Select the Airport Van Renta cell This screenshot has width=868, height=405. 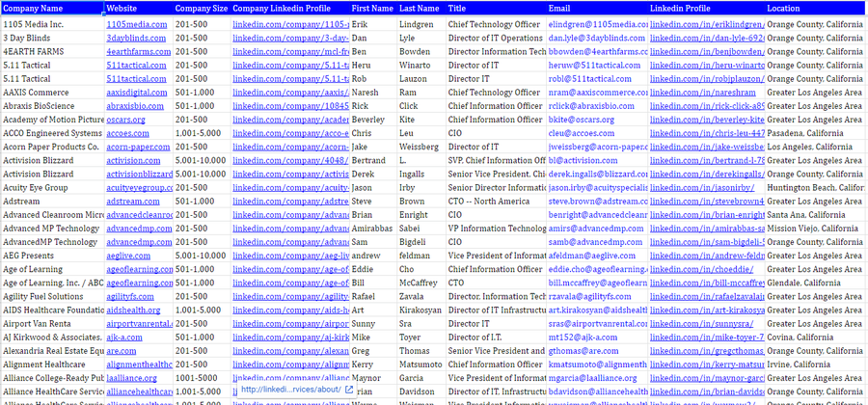click(52, 324)
